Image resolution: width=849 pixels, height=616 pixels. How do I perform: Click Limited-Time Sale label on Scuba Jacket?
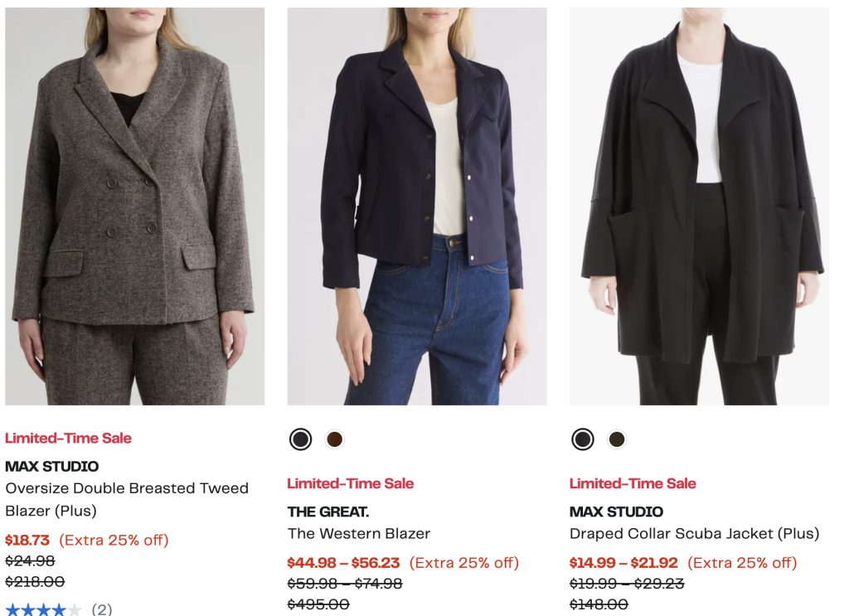pos(632,483)
